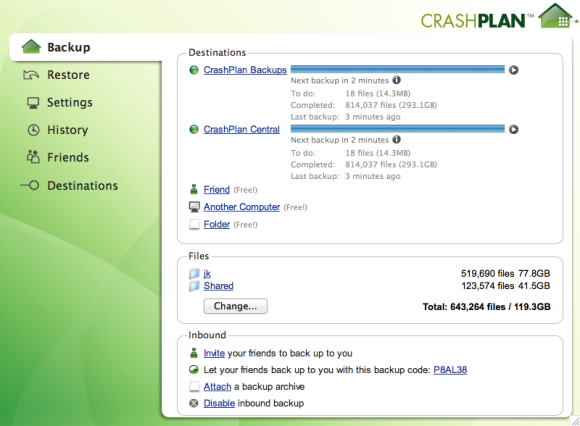580x426 pixels.
Task: Click the '123,574 files 41.5GB' value
Action: (x=505, y=286)
